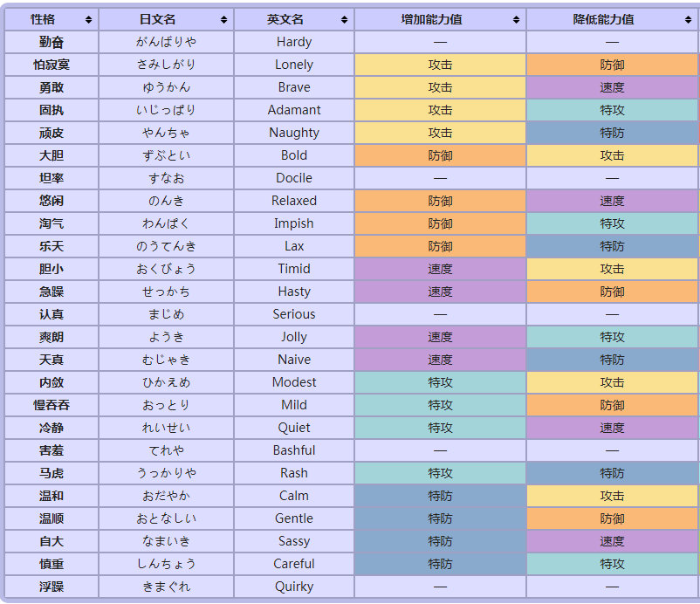Click the 性格 column header label
700x604 pixels.
point(43,19)
